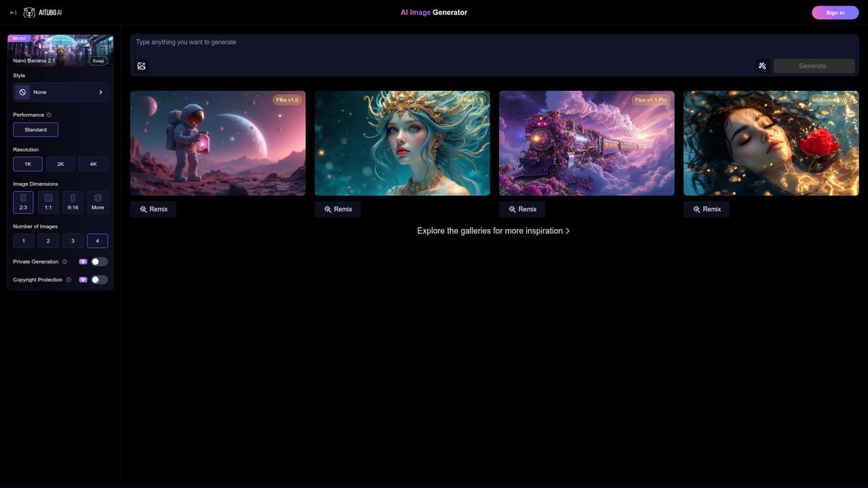Remix the astronaut Flux v1.0 image

pyautogui.click(x=153, y=209)
